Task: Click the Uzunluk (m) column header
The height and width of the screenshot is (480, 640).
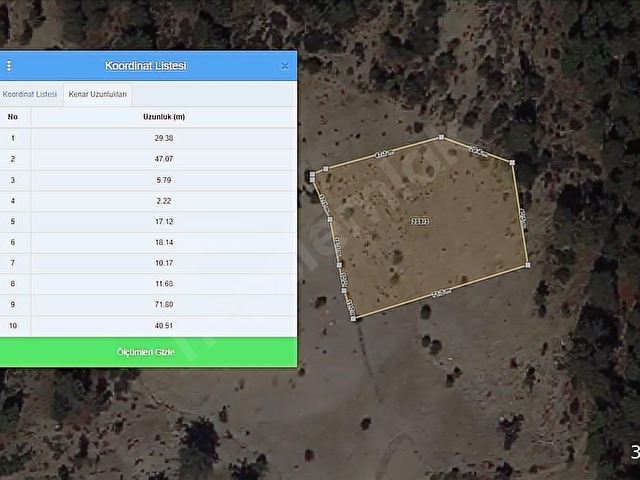Action: (164, 117)
